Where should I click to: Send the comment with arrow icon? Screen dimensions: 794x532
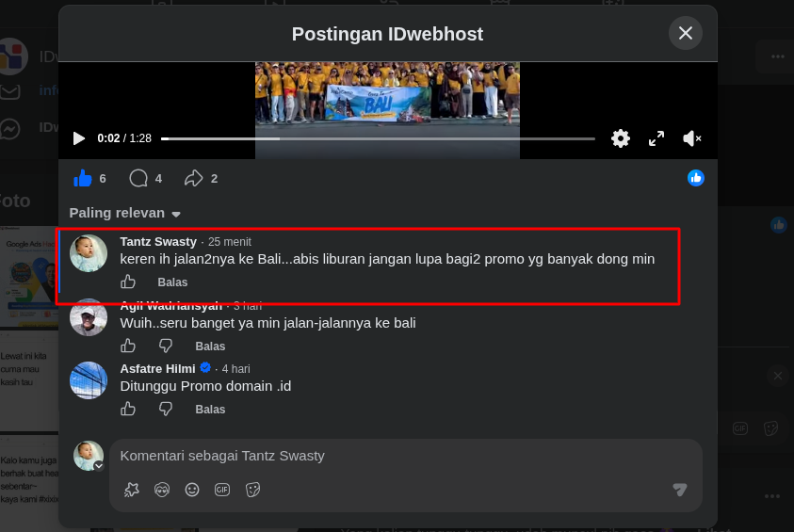(679, 490)
